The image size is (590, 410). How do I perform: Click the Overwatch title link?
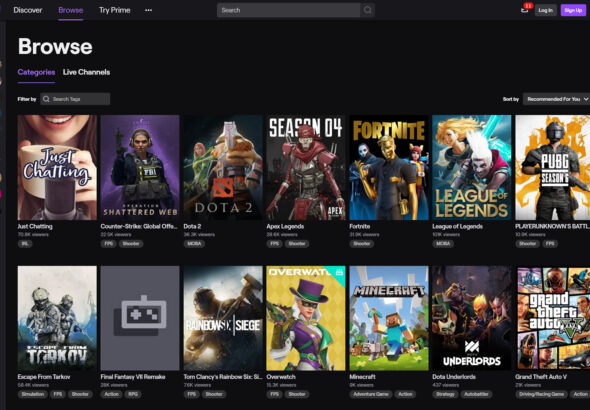click(281, 377)
